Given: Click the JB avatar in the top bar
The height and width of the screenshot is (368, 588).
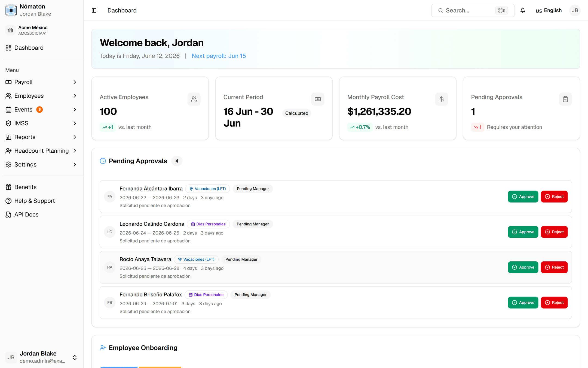Looking at the screenshot, I should pyautogui.click(x=575, y=10).
